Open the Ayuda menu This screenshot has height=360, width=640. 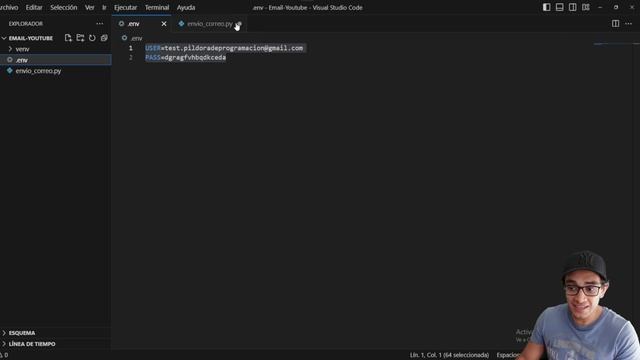click(x=186, y=7)
